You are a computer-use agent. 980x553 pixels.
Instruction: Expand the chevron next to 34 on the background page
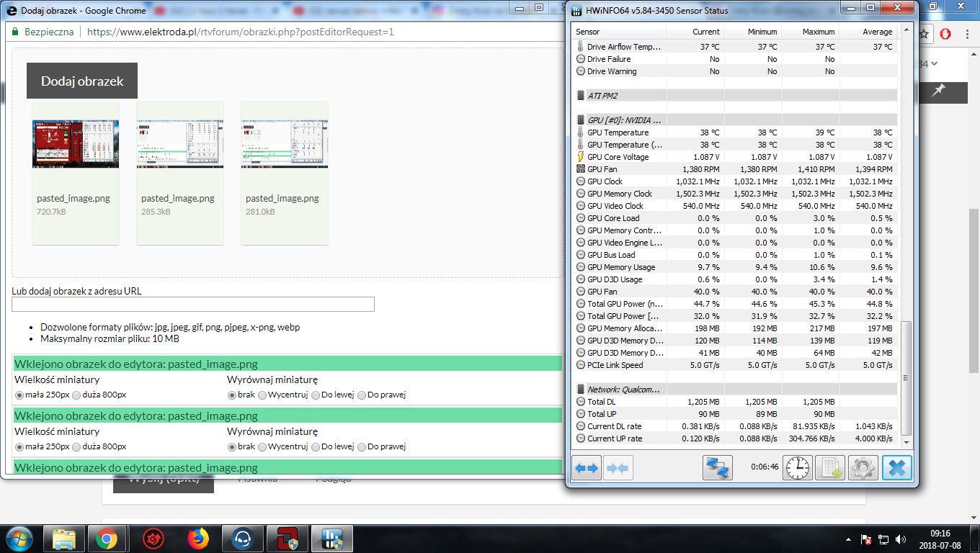click(934, 64)
